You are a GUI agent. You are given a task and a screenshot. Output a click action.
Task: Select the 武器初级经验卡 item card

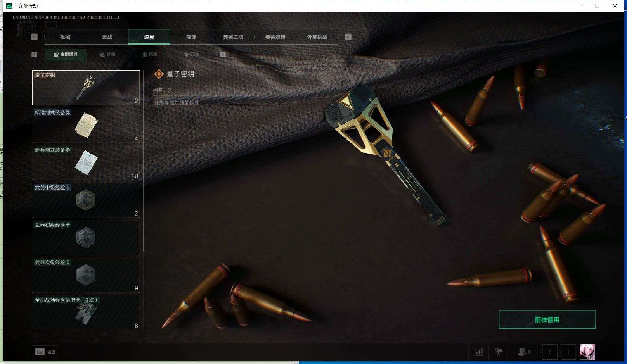(86, 238)
